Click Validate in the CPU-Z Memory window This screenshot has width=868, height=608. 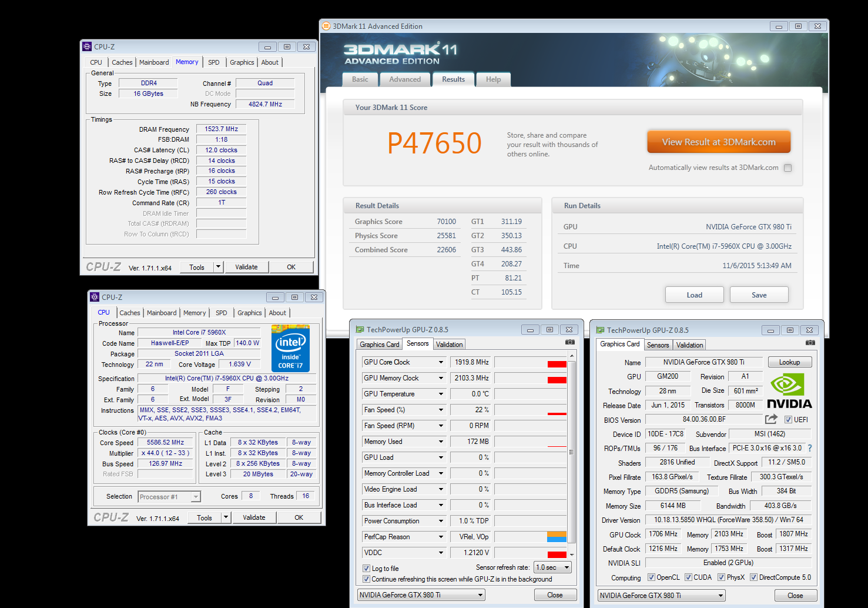(x=246, y=267)
